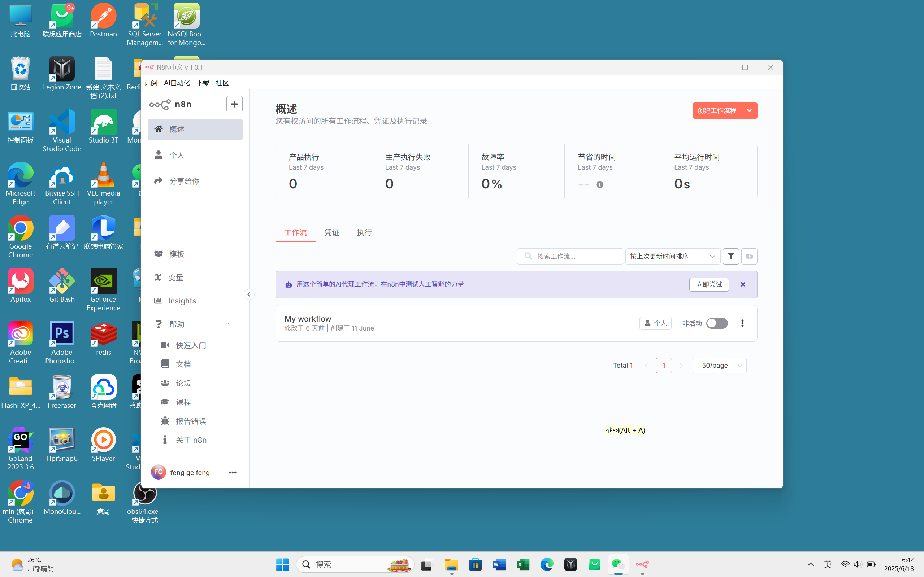Click the next page arrow
Screen dimensions: 924x577
[681, 365]
